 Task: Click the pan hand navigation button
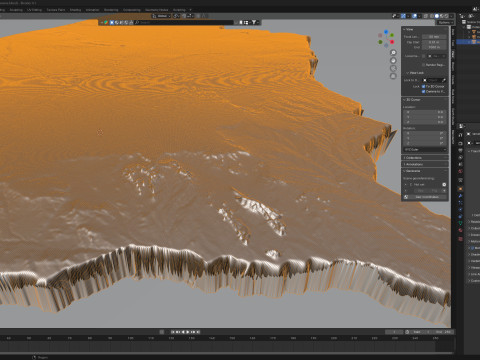click(393, 61)
